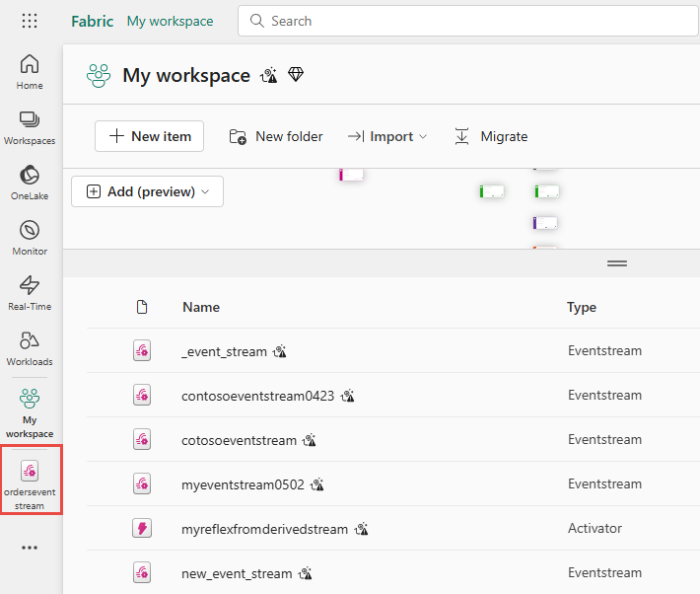700x594 pixels.
Task: Open the Import dropdown menu
Action: 387,136
